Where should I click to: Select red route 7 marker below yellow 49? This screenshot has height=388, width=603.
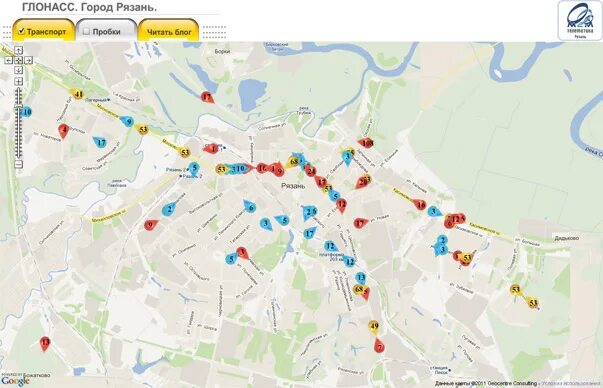coord(380,346)
